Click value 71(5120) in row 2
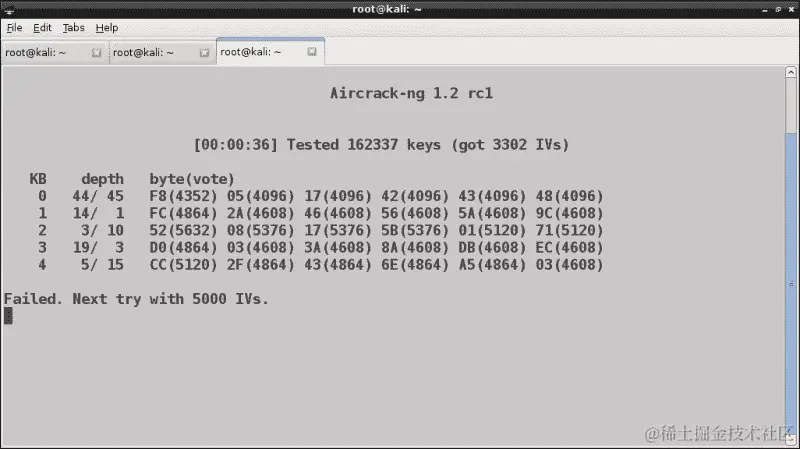 point(569,231)
